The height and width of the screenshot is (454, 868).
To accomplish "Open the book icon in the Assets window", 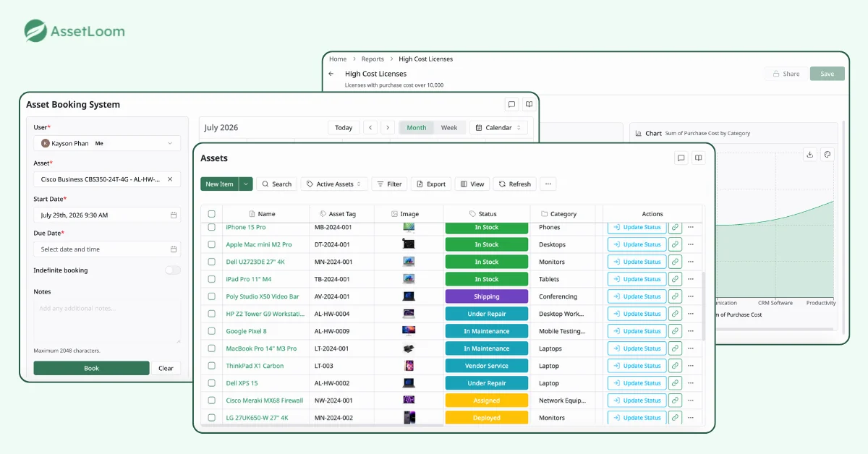I will tap(698, 158).
